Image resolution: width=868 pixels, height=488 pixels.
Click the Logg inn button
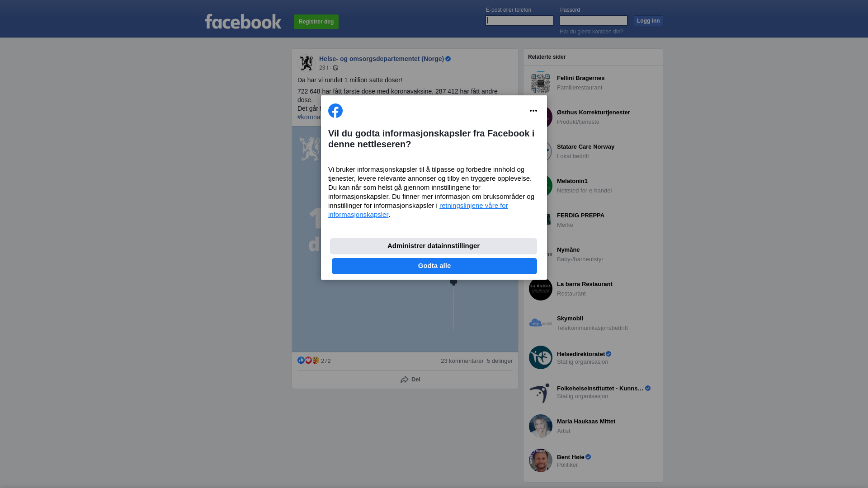tap(648, 21)
